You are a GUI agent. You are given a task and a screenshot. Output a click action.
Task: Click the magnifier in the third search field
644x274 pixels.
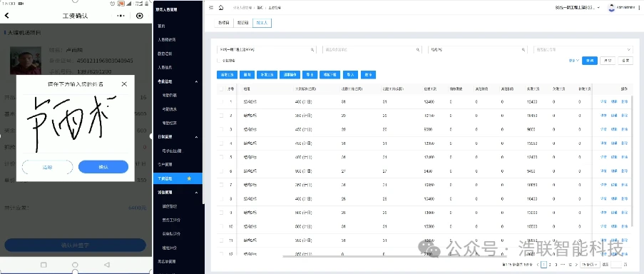[x=523, y=50]
